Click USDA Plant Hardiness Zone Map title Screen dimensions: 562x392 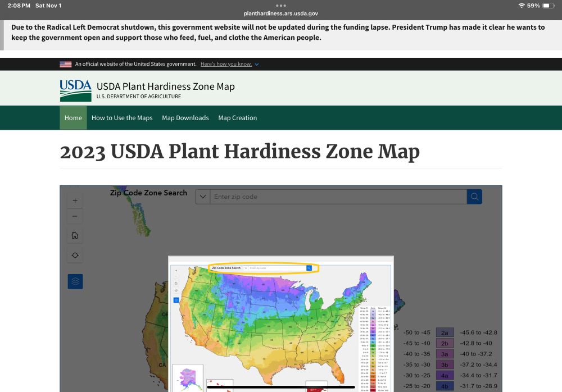(x=166, y=86)
